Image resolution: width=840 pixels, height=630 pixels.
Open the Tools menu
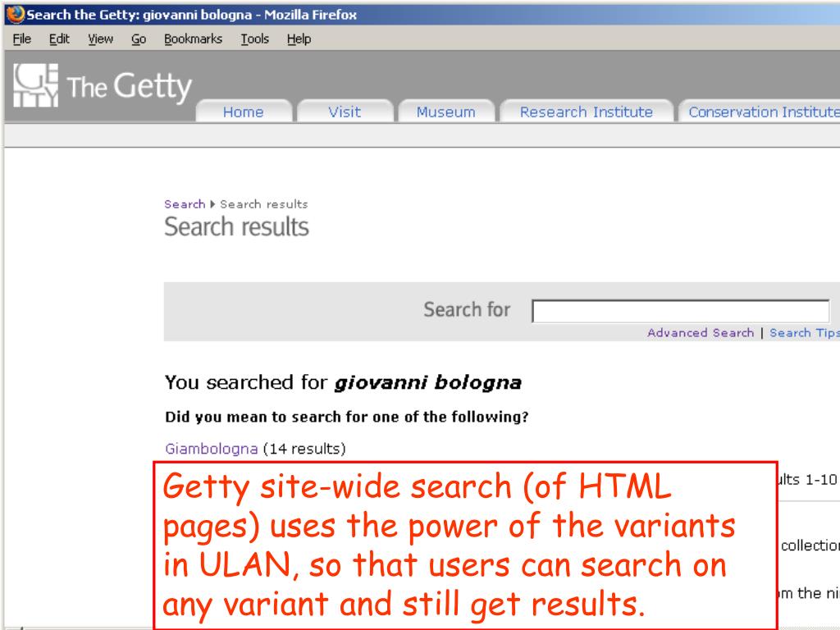[x=254, y=39]
